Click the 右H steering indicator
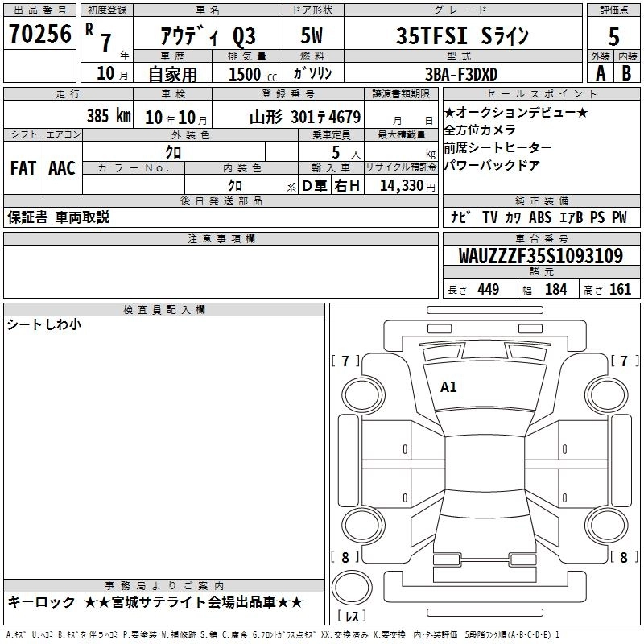 pos(347,186)
